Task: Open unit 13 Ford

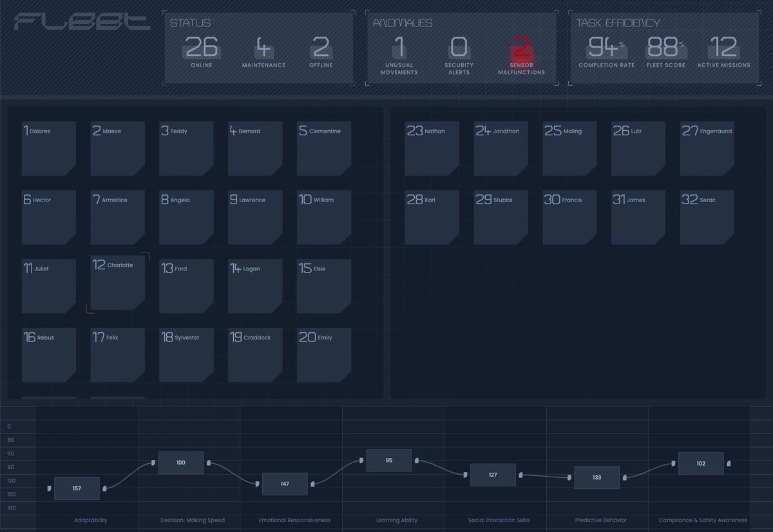Action: [x=186, y=286]
